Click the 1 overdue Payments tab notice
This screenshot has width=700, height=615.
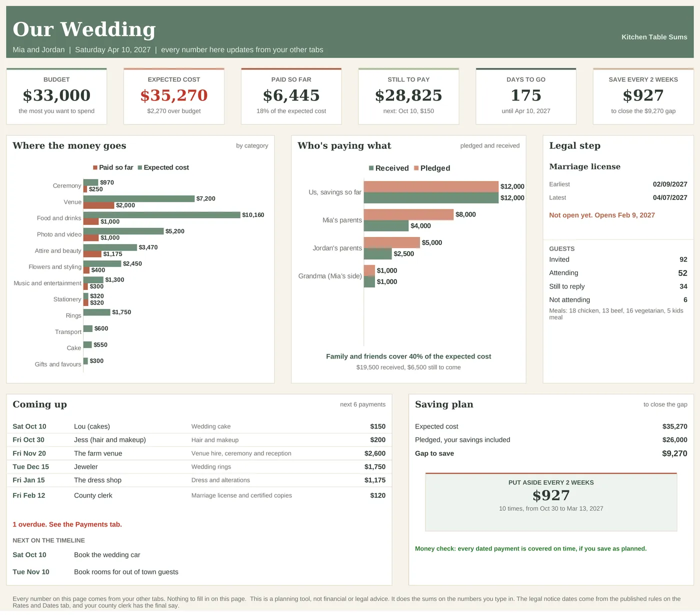click(x=67, y=524)
